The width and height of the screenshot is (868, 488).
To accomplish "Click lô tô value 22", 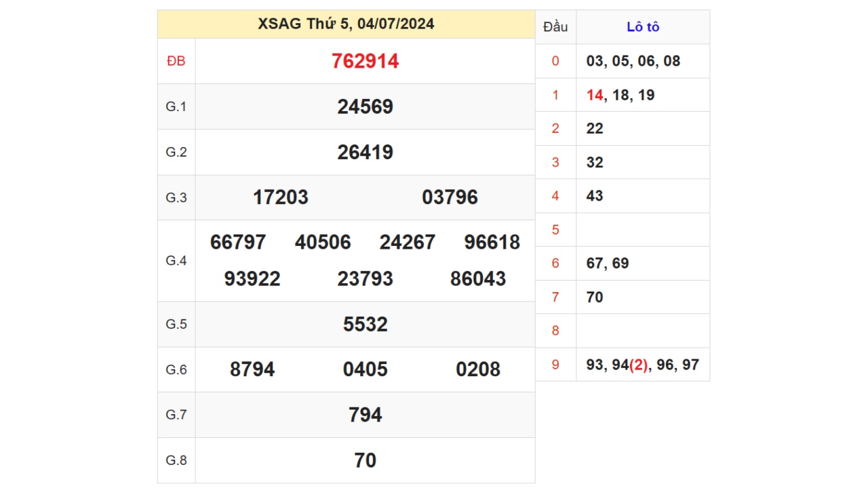I will pos(595,129).
